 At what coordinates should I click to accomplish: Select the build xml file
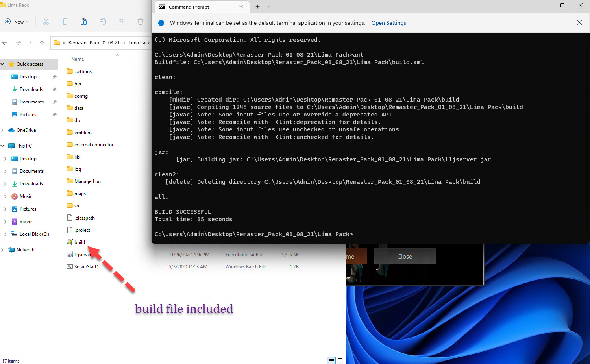pos(80,242)
